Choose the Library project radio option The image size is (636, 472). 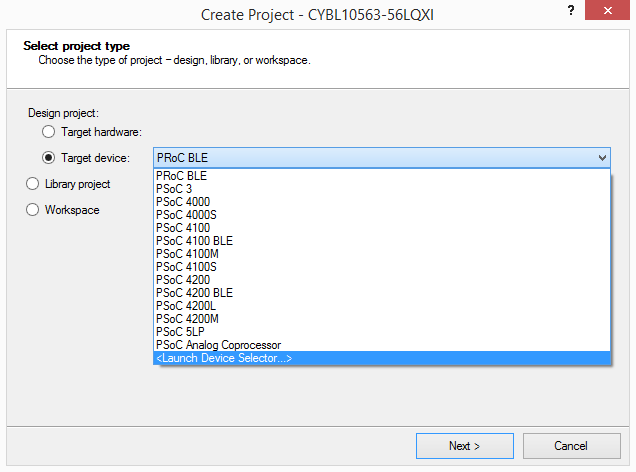point(33,184)
